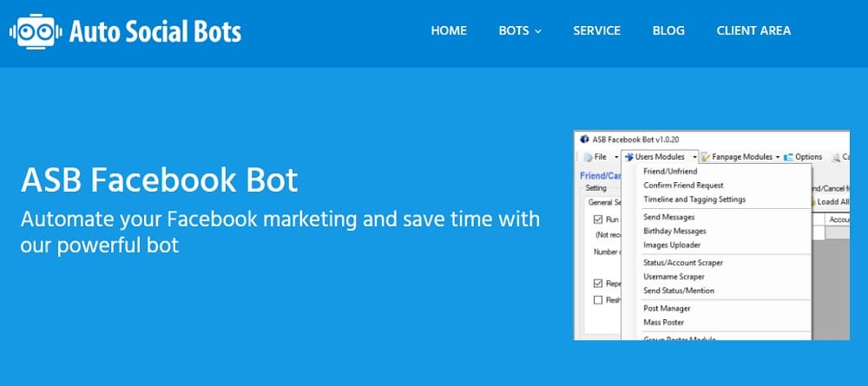
Task: Navigate to the SERVICE page
Action: [597, 30]
